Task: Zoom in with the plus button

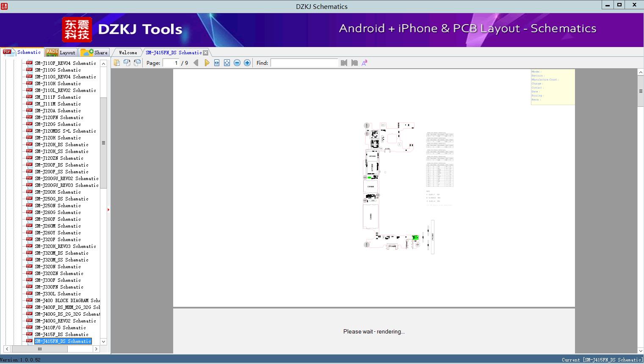Action: [247, 63]
